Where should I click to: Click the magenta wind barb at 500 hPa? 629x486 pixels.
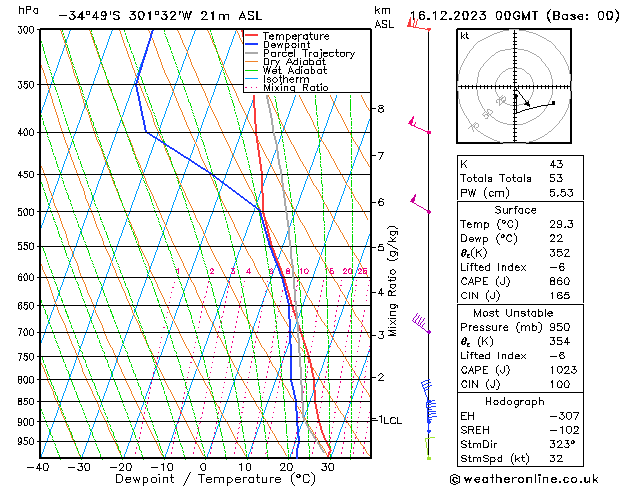(x=420, y=204)
